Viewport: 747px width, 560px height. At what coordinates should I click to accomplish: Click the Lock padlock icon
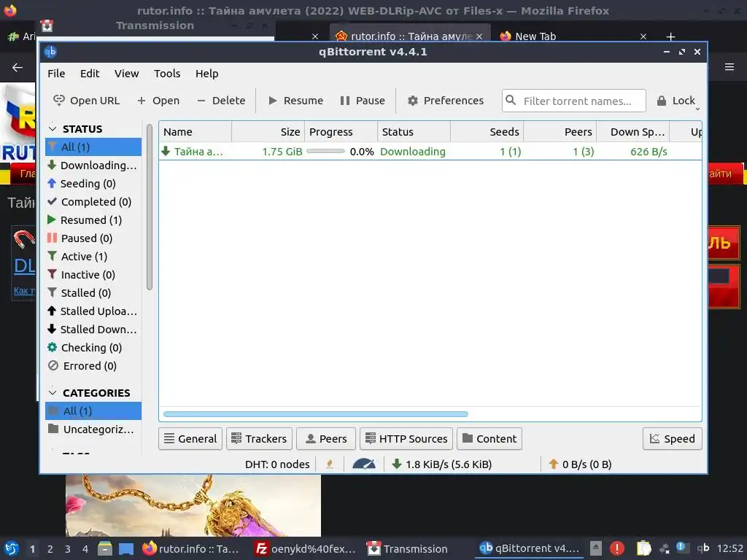661,101
